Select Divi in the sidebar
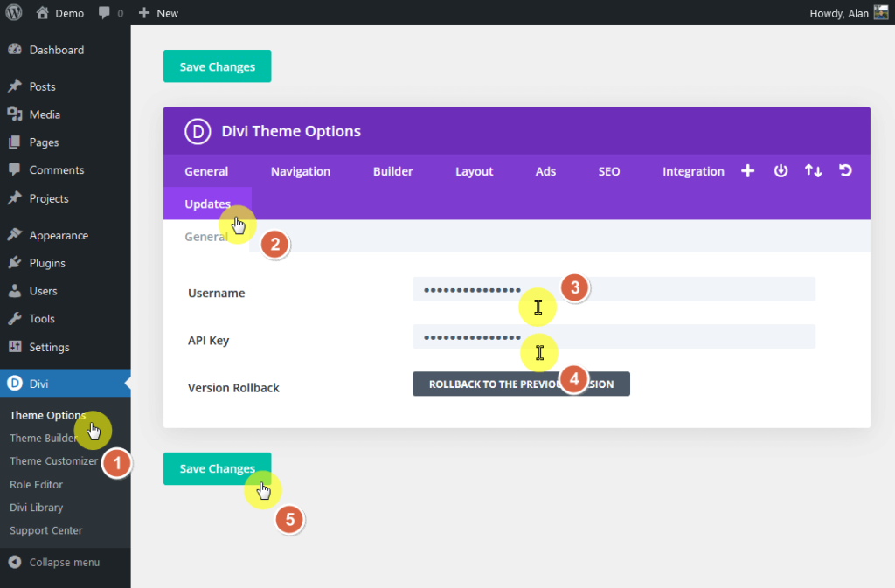The width and height of the screenshot is (895, 588). [x=65, y=384]
